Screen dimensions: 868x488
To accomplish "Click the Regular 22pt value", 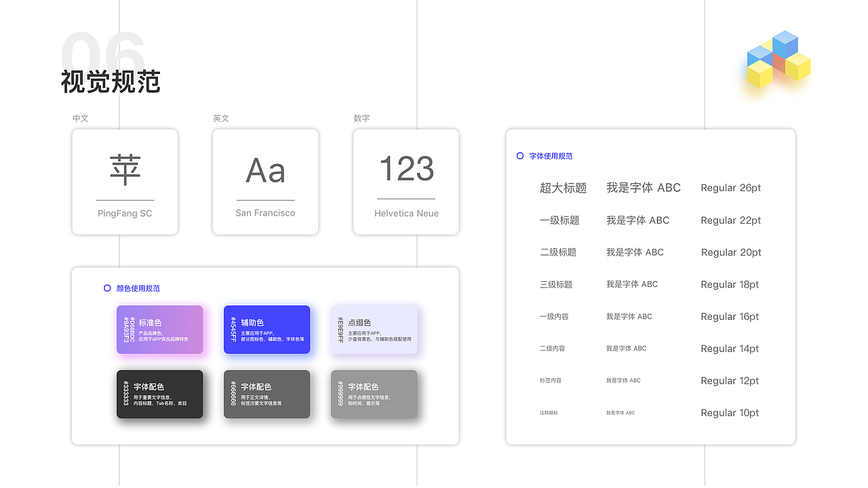I will (731, 220).
